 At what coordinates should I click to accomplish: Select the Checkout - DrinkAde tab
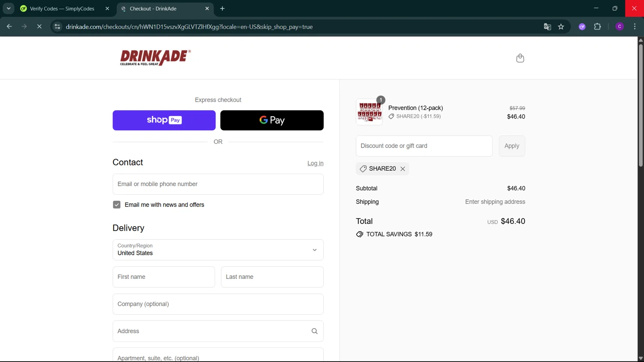(165, 9)
